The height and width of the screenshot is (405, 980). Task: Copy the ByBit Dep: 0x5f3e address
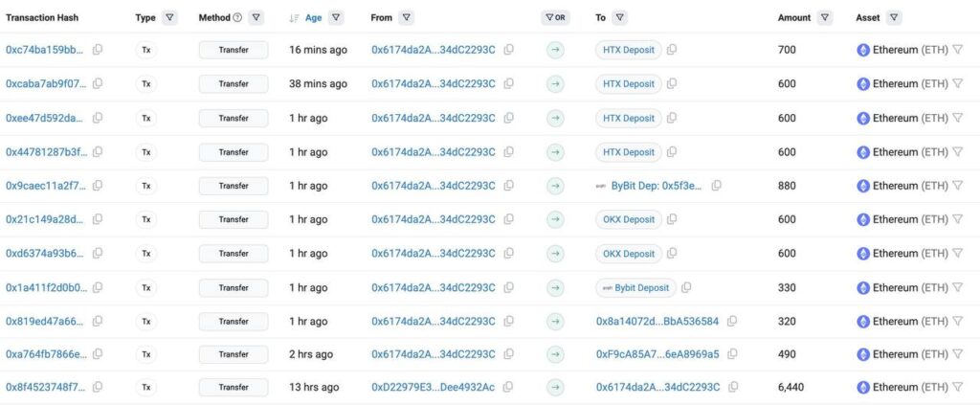(716, 186)
